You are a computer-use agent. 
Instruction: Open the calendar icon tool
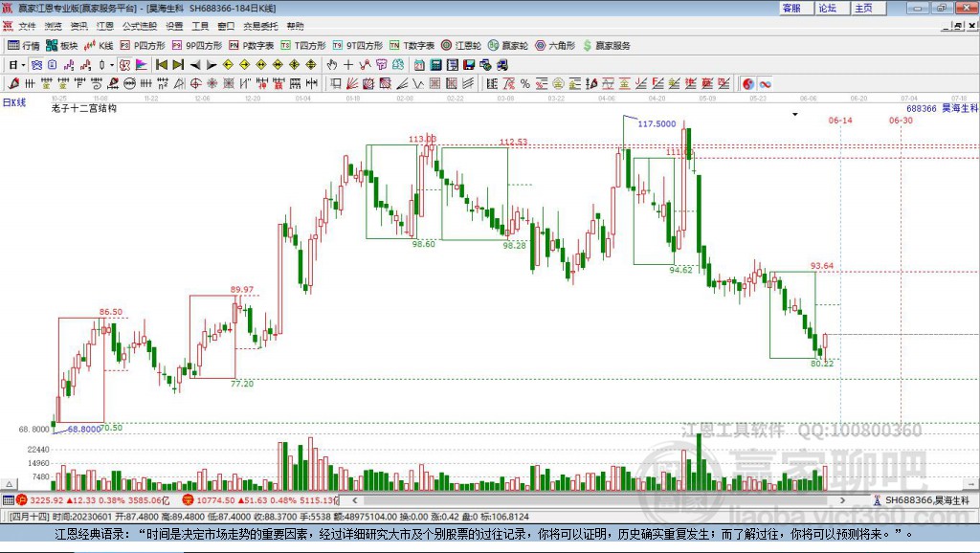pyautogui.click(x=419, y=65)
